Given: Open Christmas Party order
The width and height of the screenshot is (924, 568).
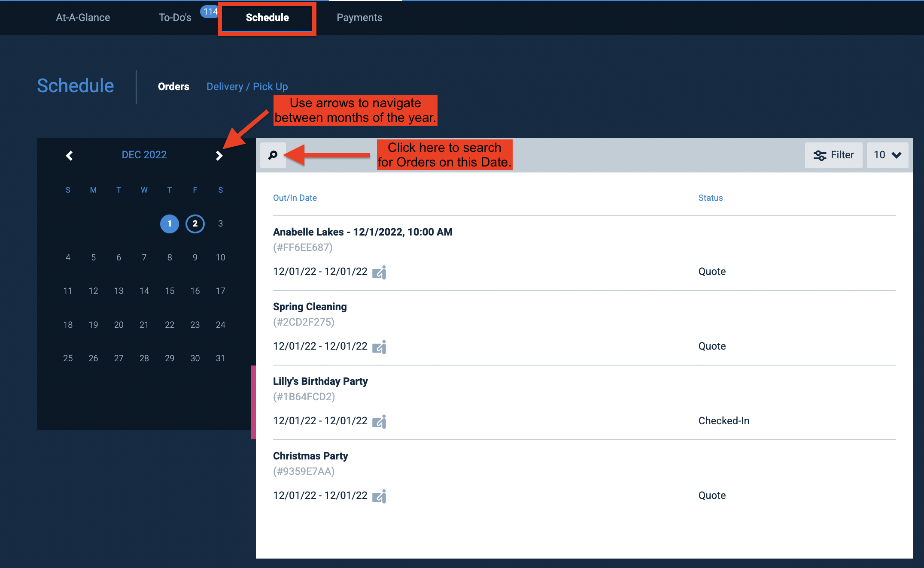Looking at the screenshot, I should (x=310, y=456).
